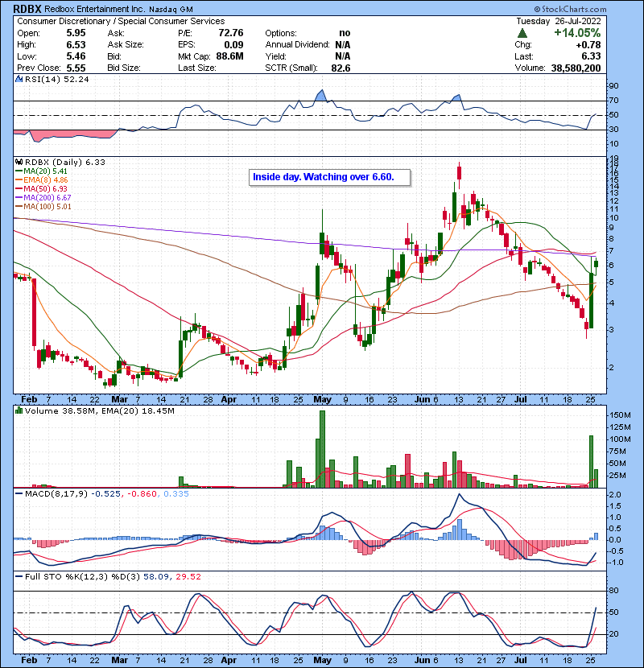Click the 80 level on stochastic axis
The height and width of the screenshot is (668, 644).
[x=613, y=591]
